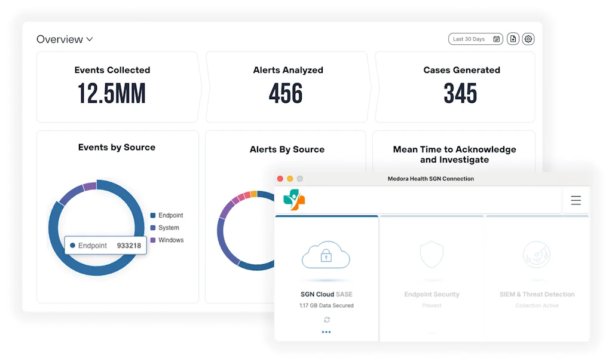Refresh SGN Cloud SASE sync icon
Viewport: 612px width, 364px height.
(326, 320)
